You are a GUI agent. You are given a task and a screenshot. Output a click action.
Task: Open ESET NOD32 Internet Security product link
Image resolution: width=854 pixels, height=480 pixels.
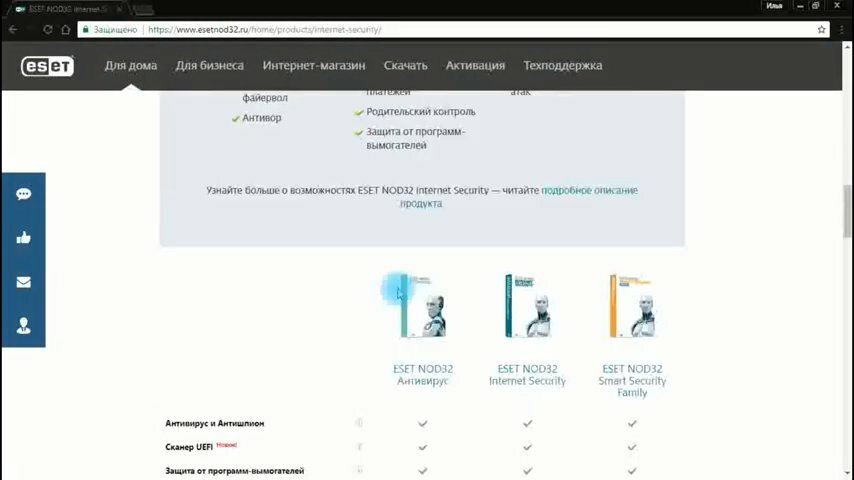coord(527,375)
